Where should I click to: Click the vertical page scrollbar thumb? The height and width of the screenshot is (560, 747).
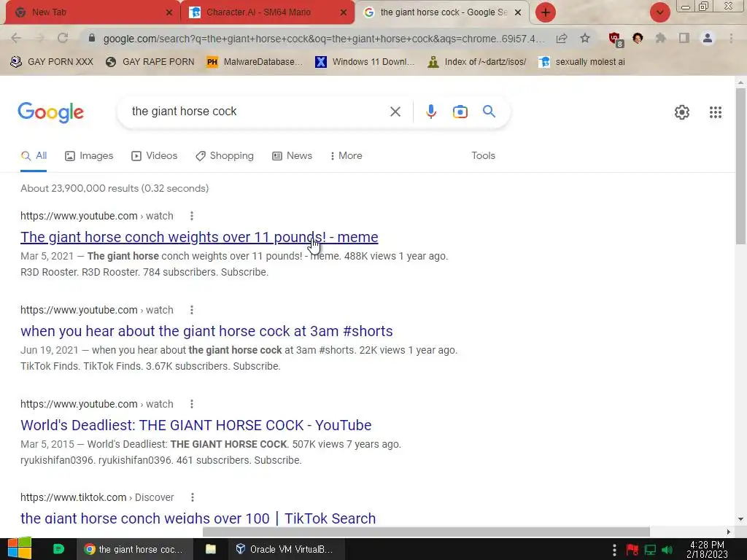(740, 166)
